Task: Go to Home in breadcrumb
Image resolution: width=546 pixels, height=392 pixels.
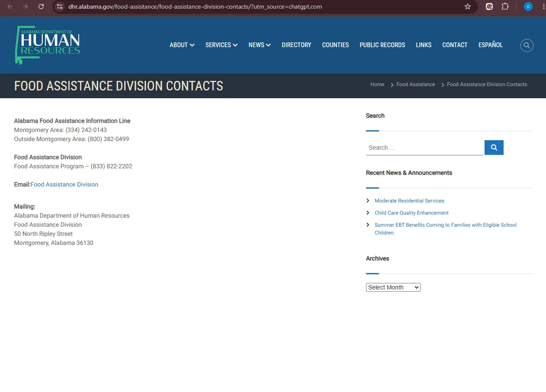Action: click(377, 84)
